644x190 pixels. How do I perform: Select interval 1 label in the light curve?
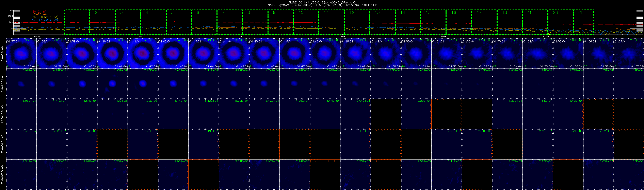(70, 13)
